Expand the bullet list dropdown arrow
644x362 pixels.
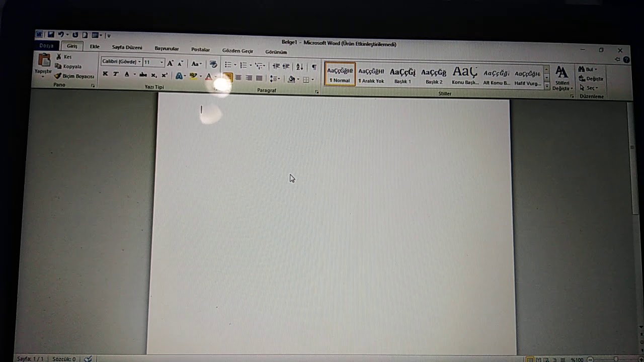click(x=235, y=65)
